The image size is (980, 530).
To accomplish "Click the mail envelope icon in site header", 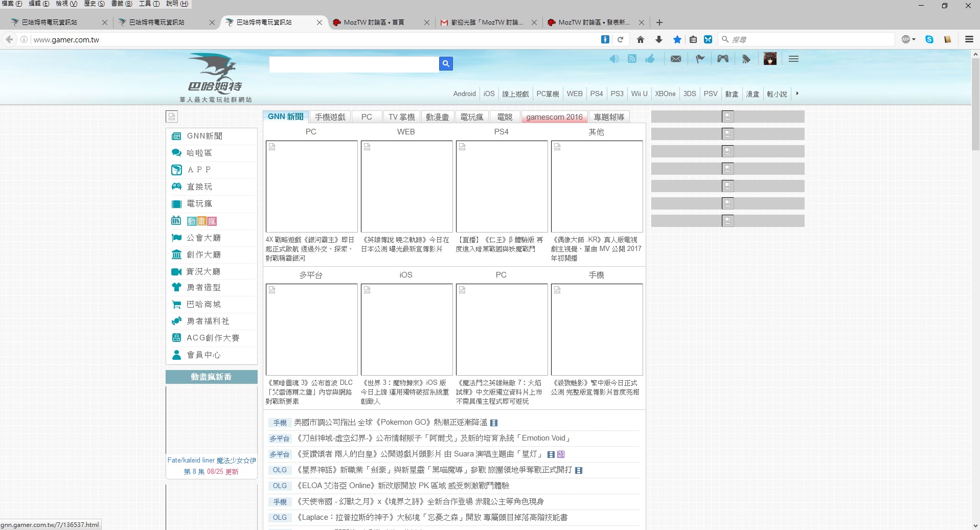I will tap(675, 59).
